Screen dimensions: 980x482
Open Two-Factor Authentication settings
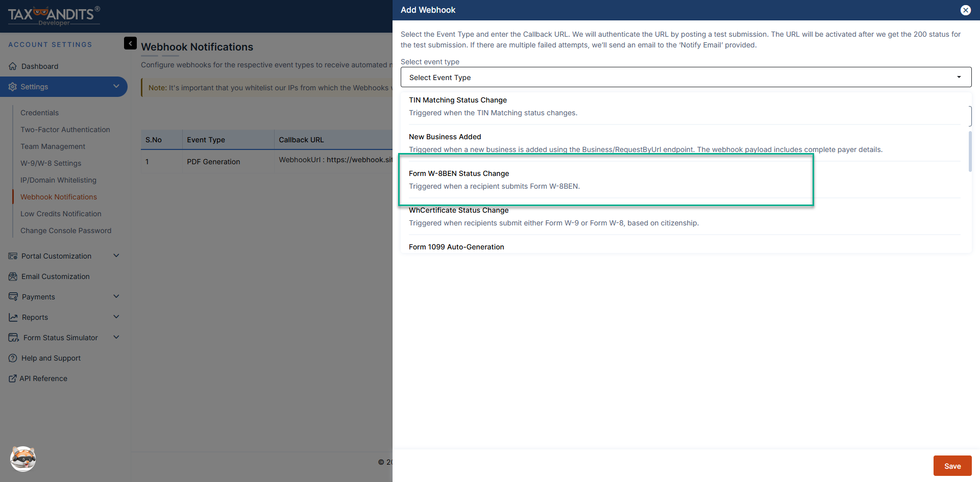(x=65, y=129)
